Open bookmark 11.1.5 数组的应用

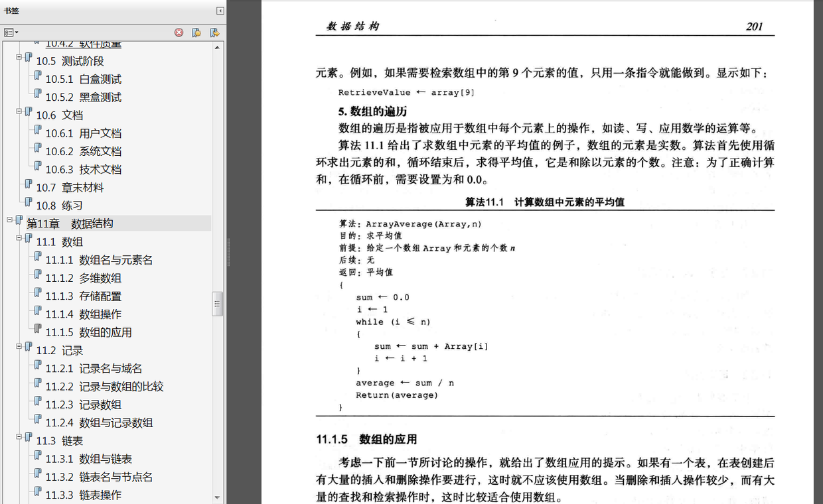88,332
